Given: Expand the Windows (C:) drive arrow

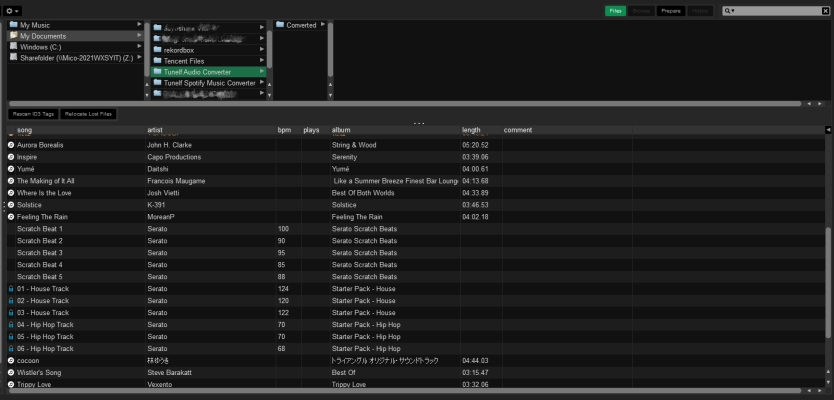Looking at the screenshot, I should 139,47.
